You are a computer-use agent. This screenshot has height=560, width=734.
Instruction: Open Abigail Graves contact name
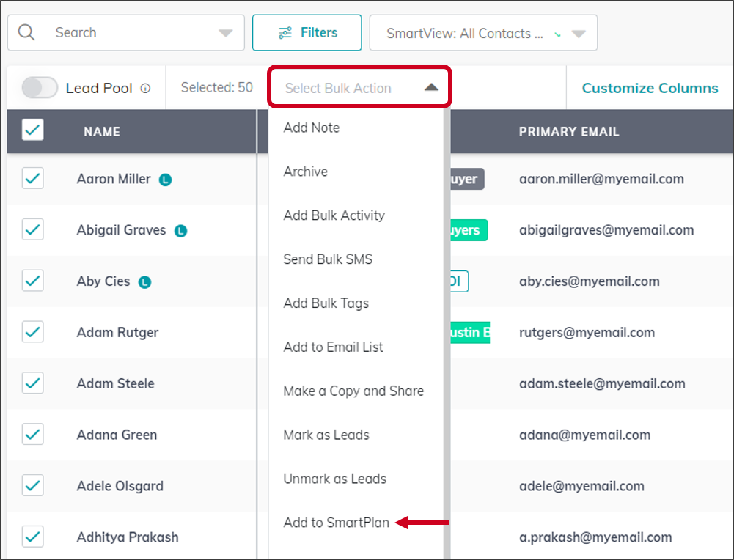tap(121, 230)
